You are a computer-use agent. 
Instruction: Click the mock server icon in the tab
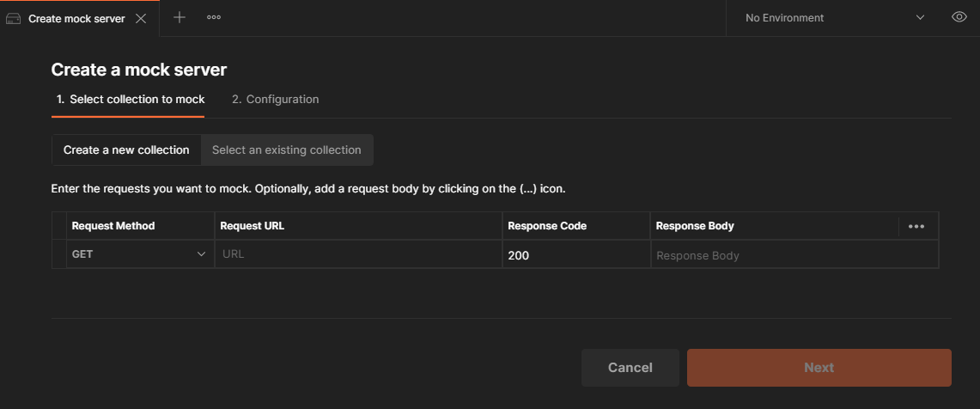[13, 19]
